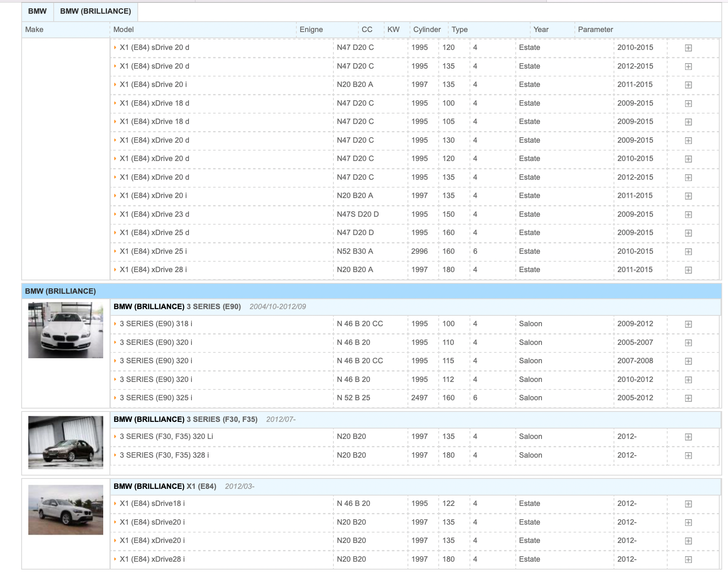
Task: Open 3 SERIES (E90) 320 i 110KW link
Action: click(x=156, y=342)
